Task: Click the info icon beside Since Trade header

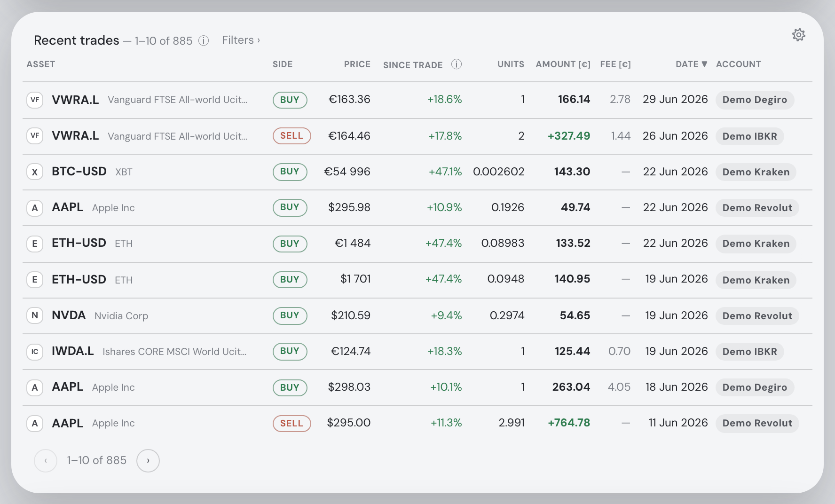Action: (x=457, y=64)
